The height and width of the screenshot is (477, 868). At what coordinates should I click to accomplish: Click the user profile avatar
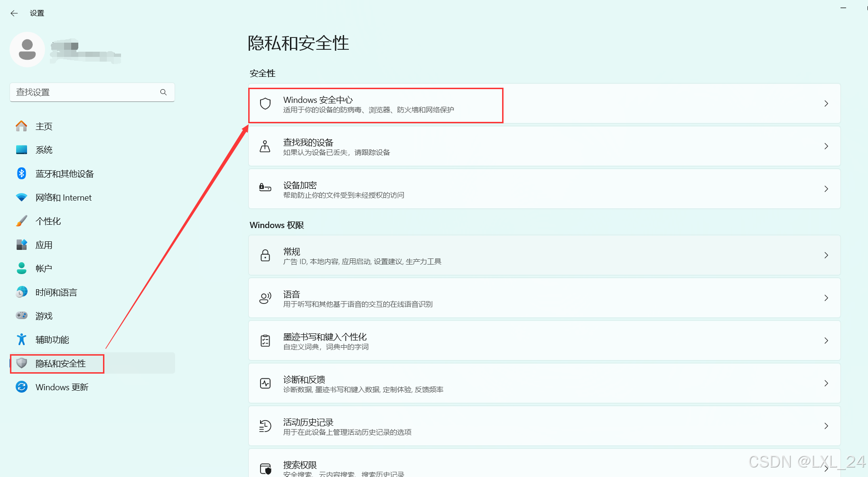27,49
